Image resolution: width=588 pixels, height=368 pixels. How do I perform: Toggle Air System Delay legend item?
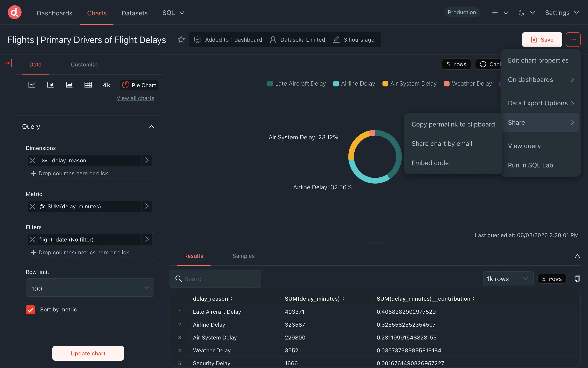[409, 83]
